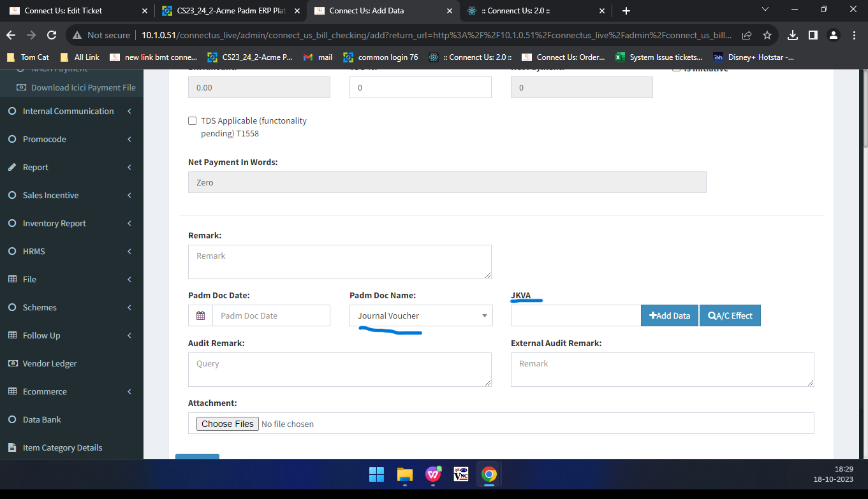Open the mail bookmark
This screenshot has width=868, height=499.
point(318,57)
